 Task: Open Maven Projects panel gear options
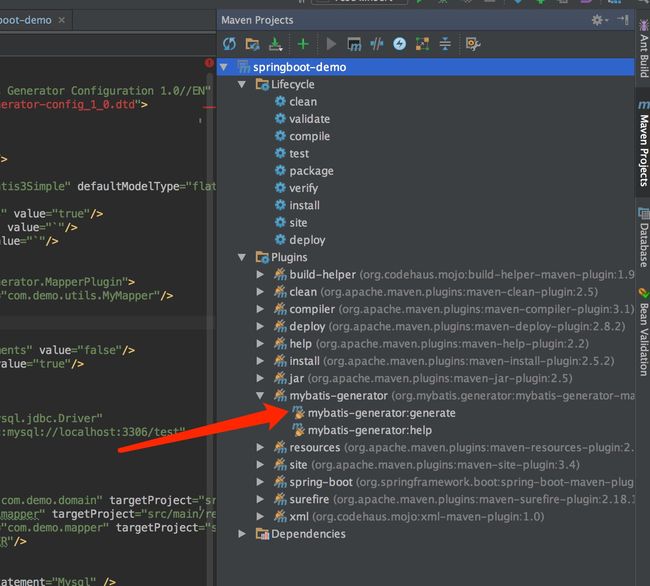coord(599,20)
